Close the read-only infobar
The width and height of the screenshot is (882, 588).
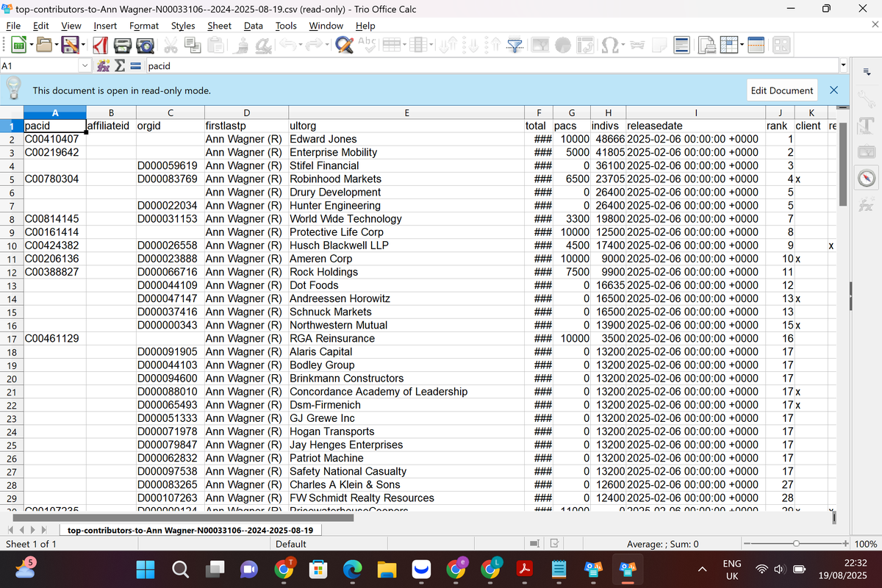pyautogui.click(x=833, y=90)
